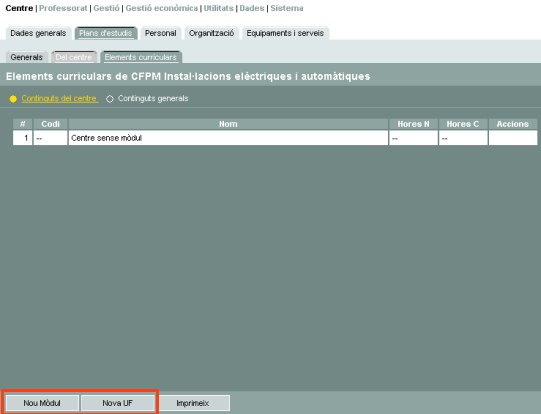Open the Centre top menu
The width and height of the screenshot is (541, 414).
click(19, 8)
